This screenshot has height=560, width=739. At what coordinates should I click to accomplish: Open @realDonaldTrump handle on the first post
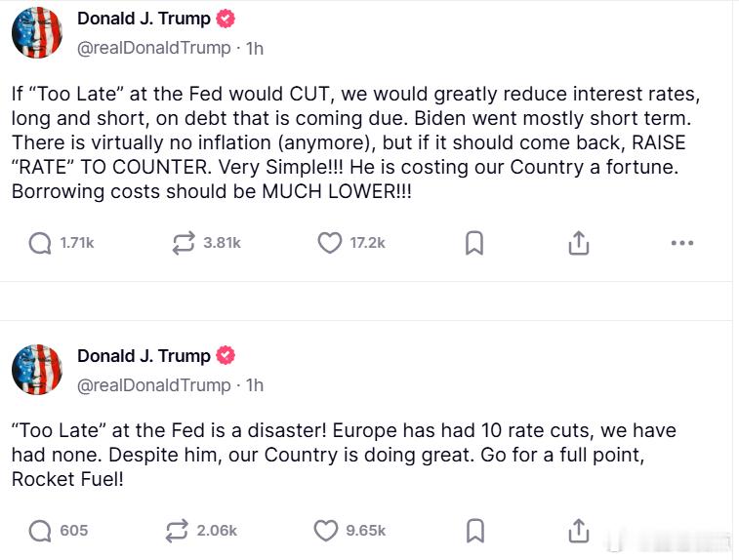point(154,48)
